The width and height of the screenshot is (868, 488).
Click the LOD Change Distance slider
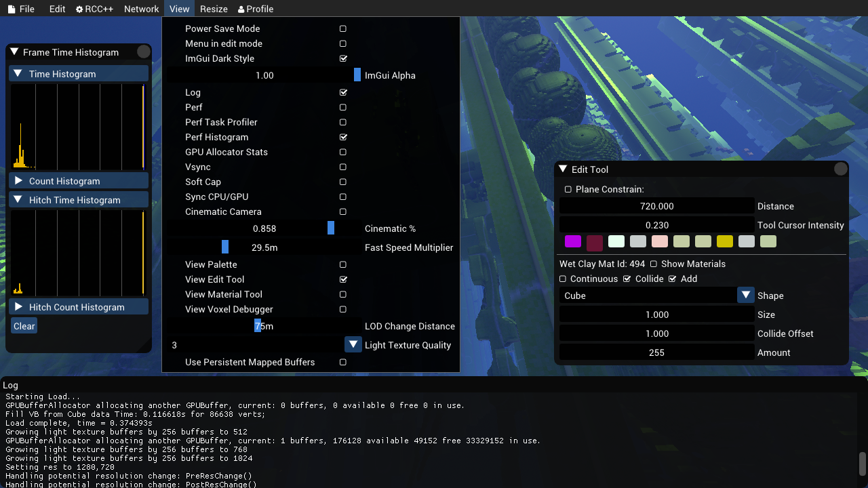click(264, 326)
